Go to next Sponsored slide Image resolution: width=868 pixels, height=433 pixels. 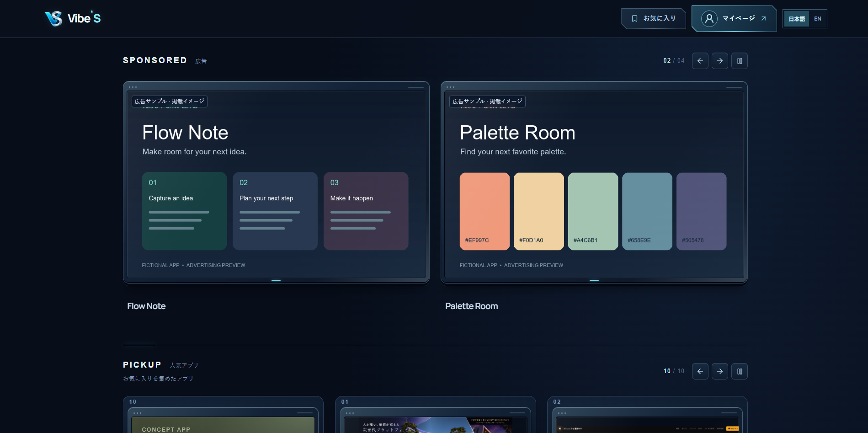(720, 61)
